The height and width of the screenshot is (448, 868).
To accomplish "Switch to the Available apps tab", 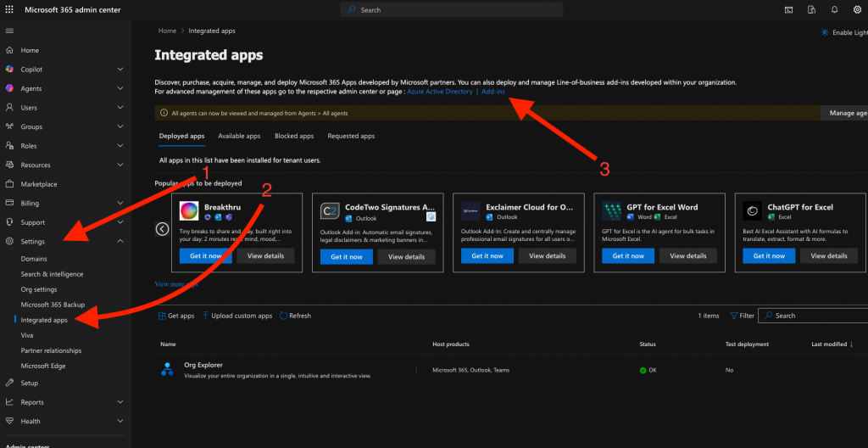I will (239, 136).
